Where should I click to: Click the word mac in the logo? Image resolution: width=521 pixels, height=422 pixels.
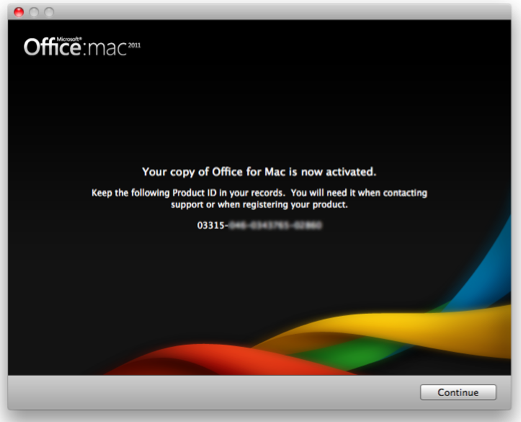pyautogui.click(x=107, y=49)
